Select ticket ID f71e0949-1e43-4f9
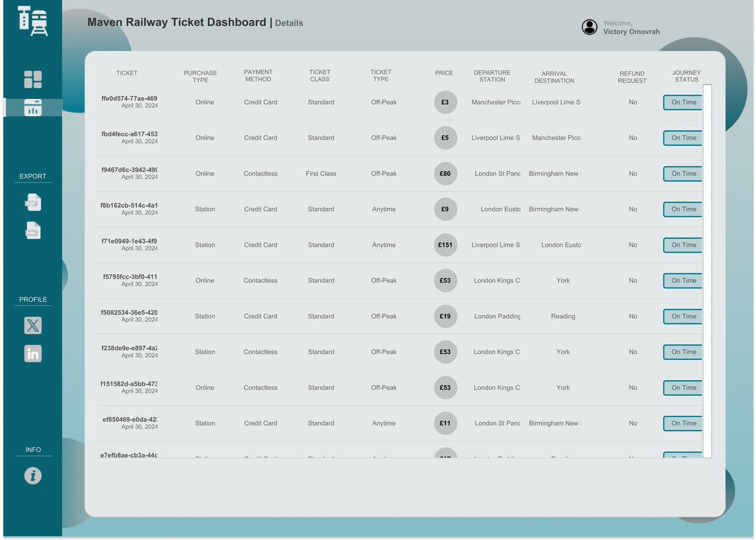Image resolution: width=756 pixels, height=540 pixels. (129, 241)
